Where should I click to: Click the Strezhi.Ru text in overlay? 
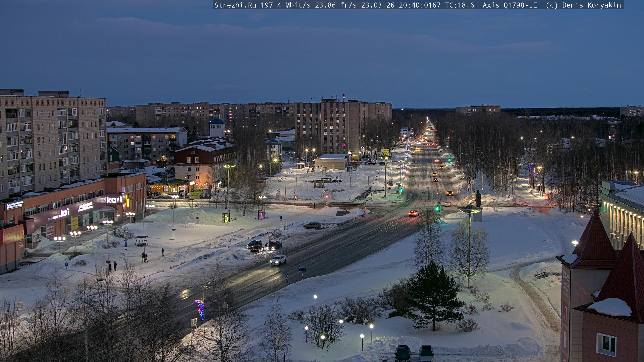pos(235,5)
